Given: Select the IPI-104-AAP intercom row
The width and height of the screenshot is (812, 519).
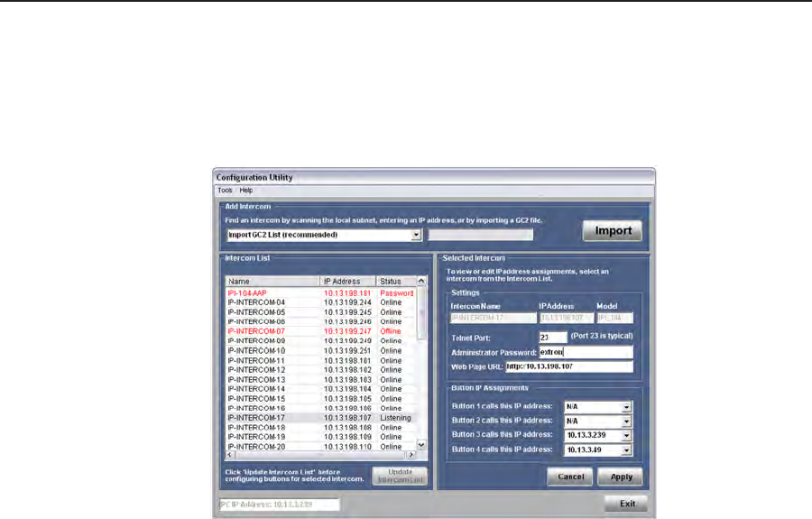Looking at the screenshot, I should click(321, 293).
